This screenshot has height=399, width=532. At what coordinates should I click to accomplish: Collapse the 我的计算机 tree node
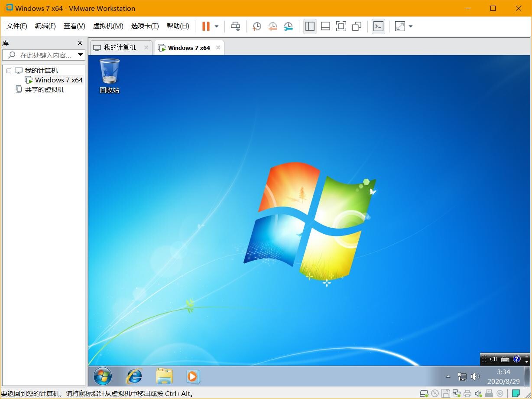(x=9, y=71)
